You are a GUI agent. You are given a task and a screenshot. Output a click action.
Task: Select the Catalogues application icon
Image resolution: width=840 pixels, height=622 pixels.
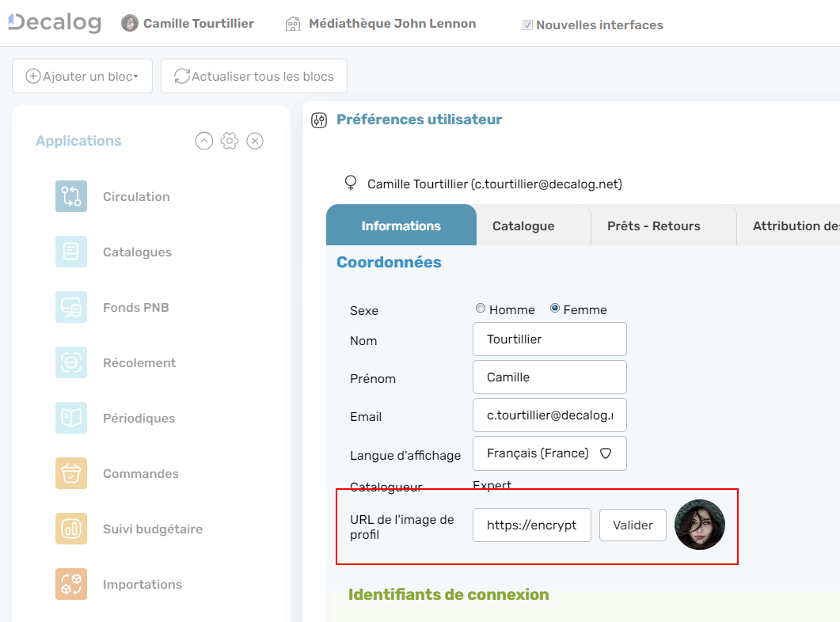pos(70,252)
